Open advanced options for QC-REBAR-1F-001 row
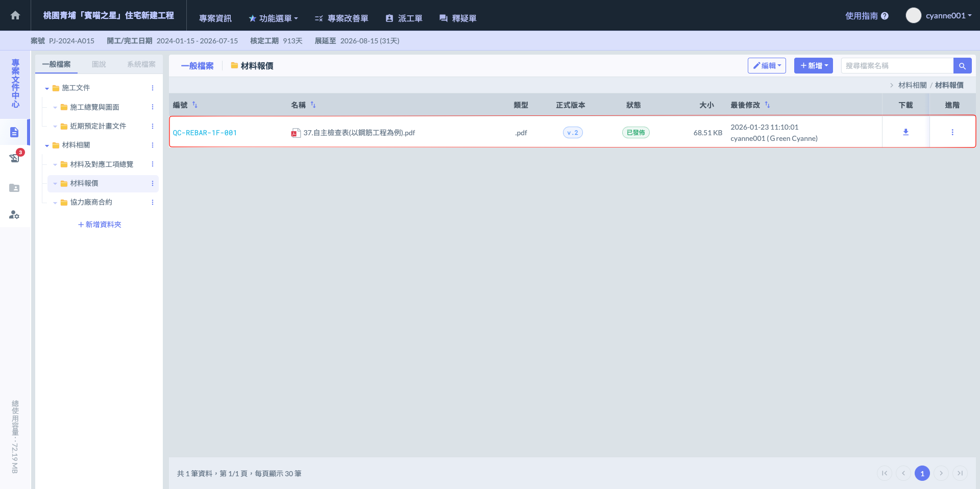Viewport: 980px width, 489px height. [x=952, y=132]
